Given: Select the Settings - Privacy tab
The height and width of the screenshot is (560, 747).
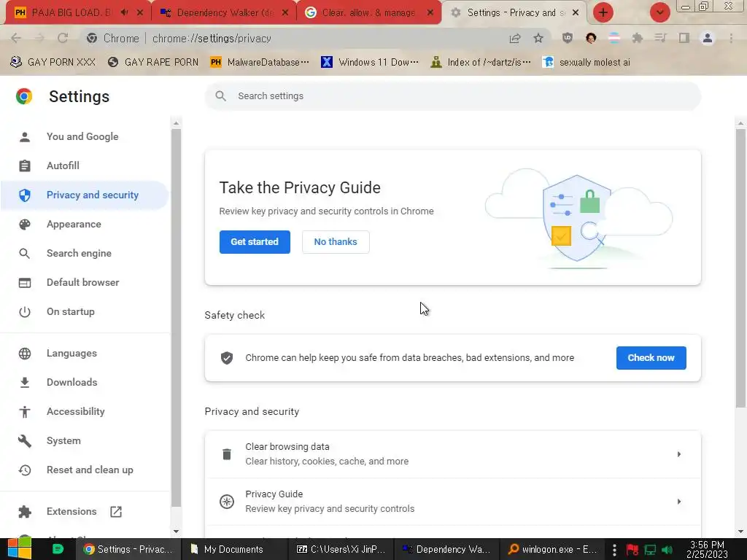Looking at the screenshot, I should coord(514,12).
